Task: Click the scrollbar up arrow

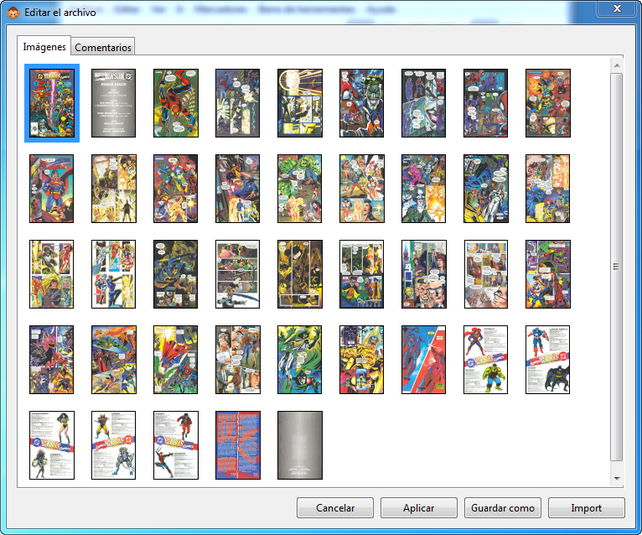Action: coord(617,65)
